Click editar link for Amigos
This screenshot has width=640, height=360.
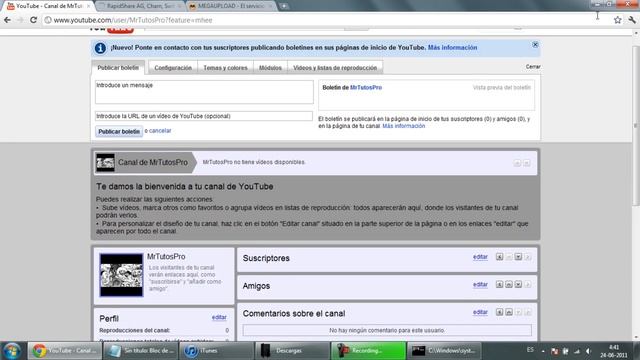(480, 285)
